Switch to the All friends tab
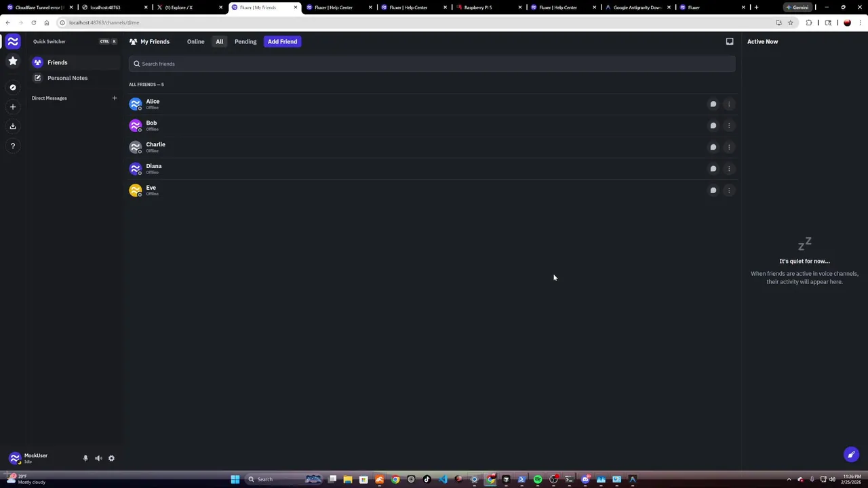Image resolution: width=868 pixels, height=488 pixels. click(220, 41)
